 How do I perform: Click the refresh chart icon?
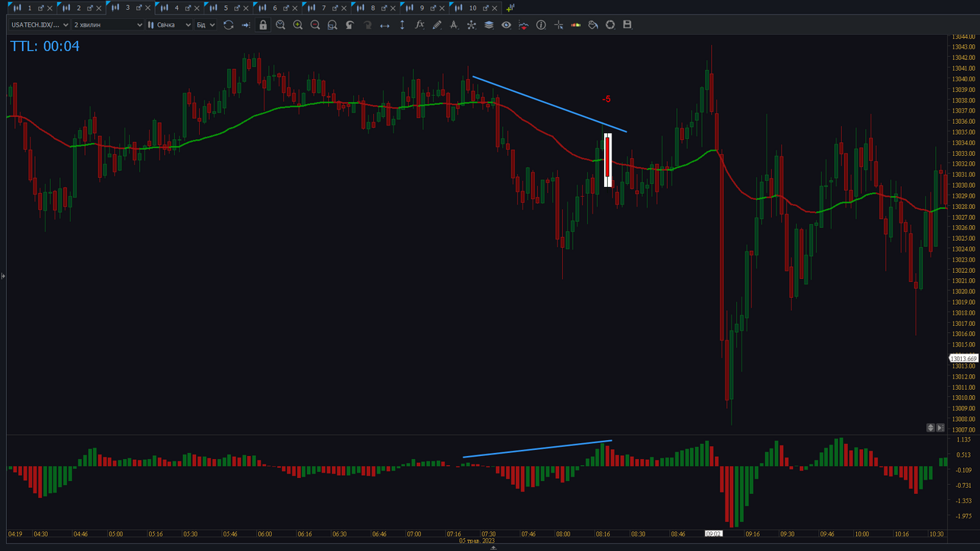coord(229,25)
